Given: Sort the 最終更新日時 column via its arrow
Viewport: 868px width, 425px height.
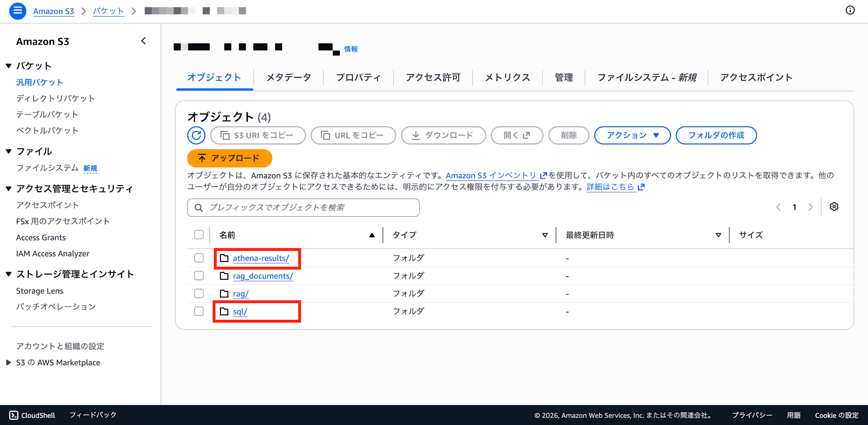Looking at the screenshot, I should pyautogui.click(x=718, y=235).
